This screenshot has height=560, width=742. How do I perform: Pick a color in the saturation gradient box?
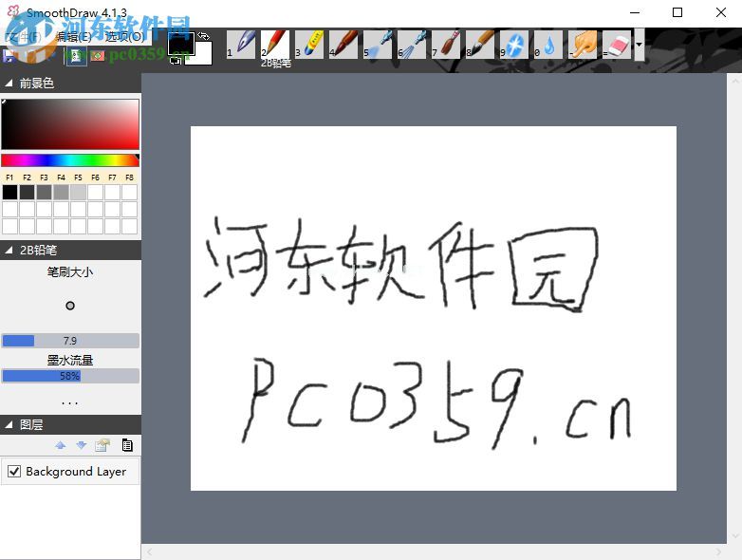coord(70,124)
